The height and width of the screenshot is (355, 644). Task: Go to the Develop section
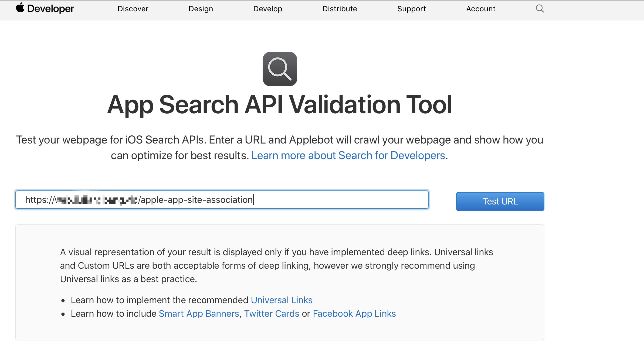[x=267, y=9]
